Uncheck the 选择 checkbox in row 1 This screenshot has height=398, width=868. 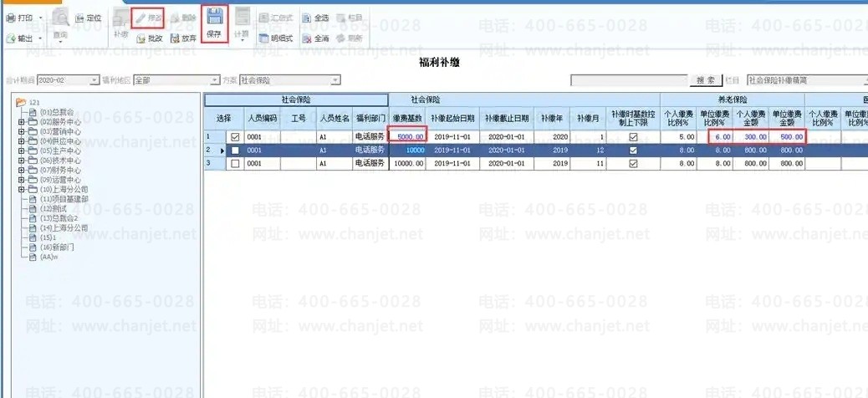(235, 136)
